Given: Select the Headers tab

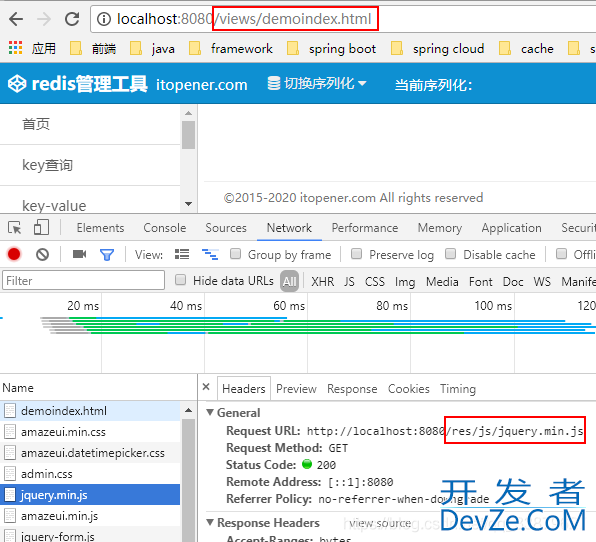Looking at the screenshot, I should (244, 389).
